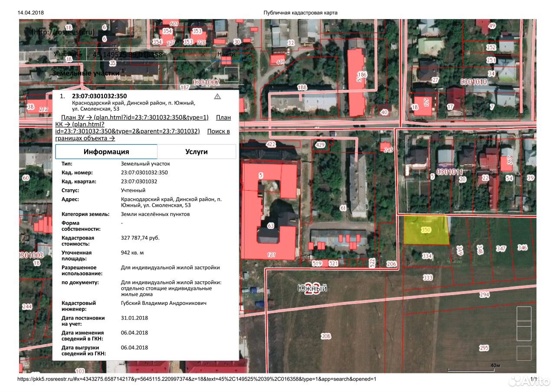Screen dimensions: 555x392
Task: Click parcel label 429 on map
Action: pos(320,145)
